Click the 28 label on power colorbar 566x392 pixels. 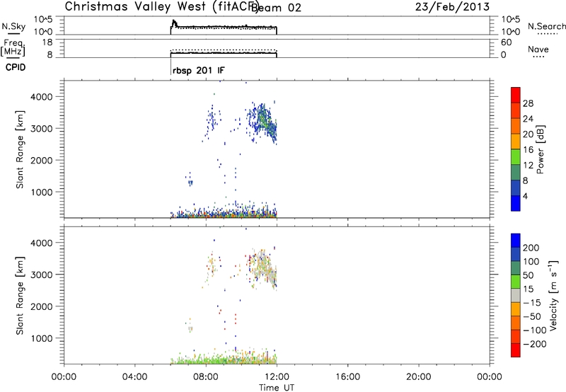coord(528,103)
